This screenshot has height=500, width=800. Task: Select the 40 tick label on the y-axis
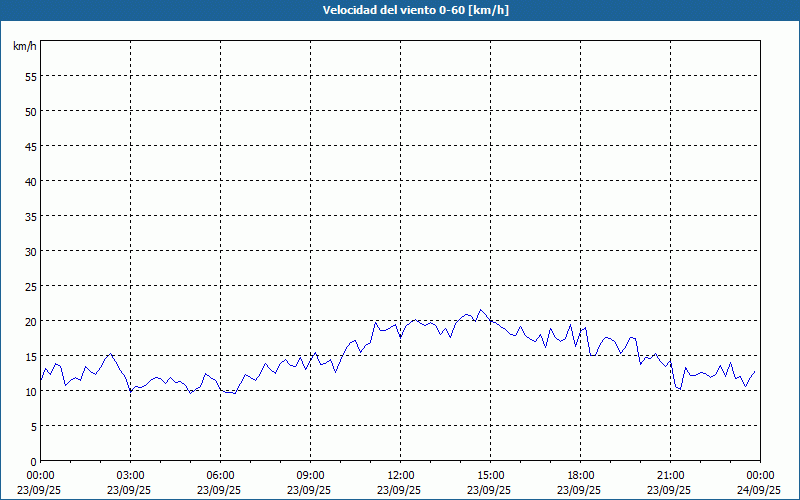click(x=30, y=181)
